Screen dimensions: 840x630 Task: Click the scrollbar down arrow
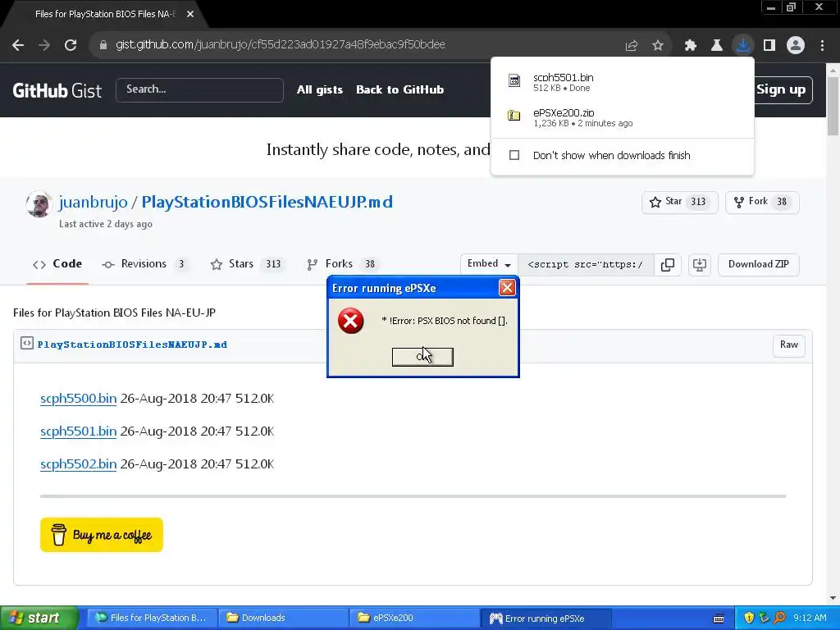coord(833,598)
